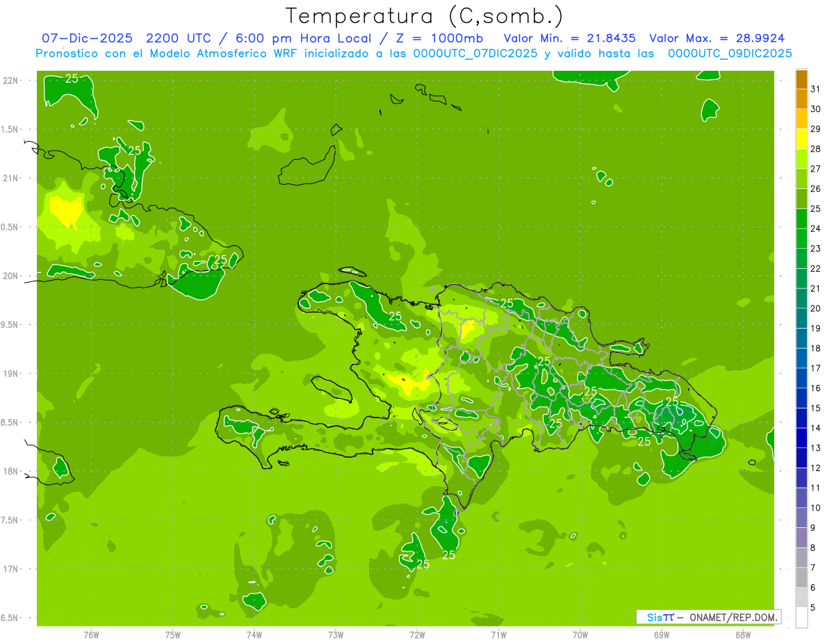The width and height of the screenshot is (834, 644).
Task: Click the '2200 UTC' time text
Action: (178, 38)
